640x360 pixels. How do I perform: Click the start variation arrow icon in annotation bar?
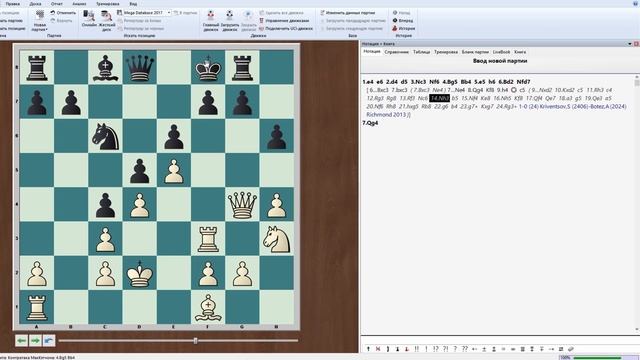pyautogui.click(x=369, y=349)
